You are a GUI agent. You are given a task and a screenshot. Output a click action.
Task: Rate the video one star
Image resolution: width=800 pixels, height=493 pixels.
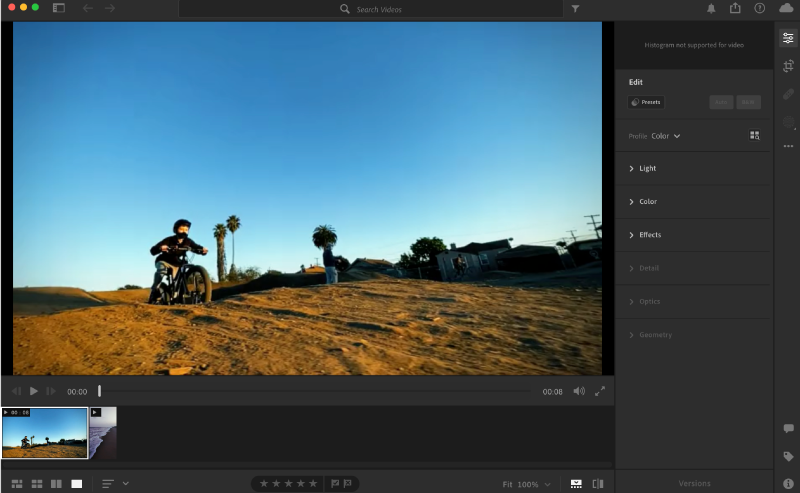264,483
